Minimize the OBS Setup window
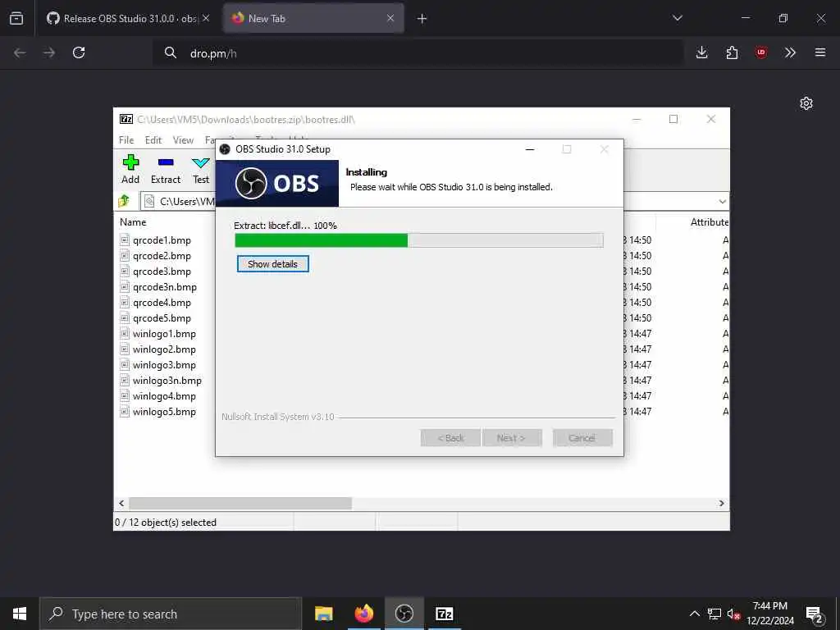The image size is (840, 630). click(530, 149)
